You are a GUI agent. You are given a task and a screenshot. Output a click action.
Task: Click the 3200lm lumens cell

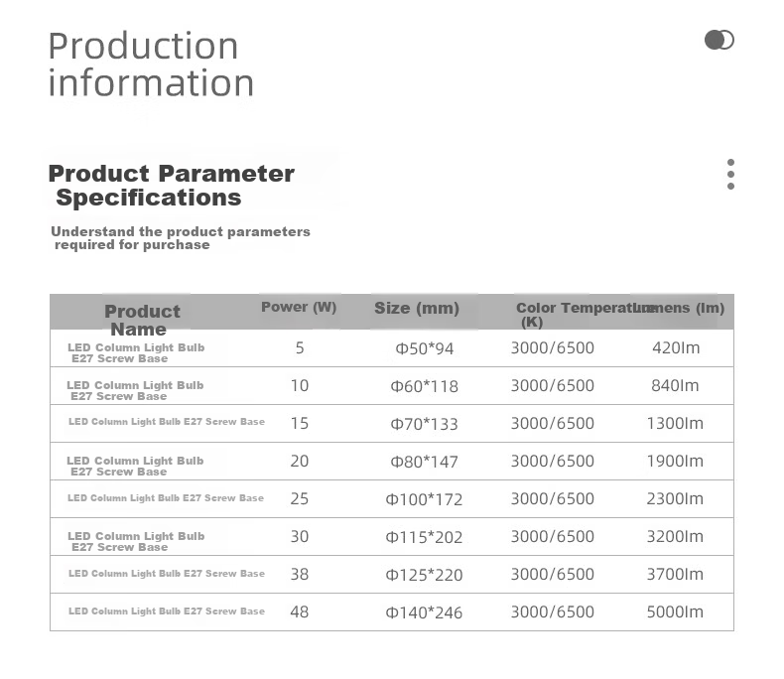tap(675, 536)
